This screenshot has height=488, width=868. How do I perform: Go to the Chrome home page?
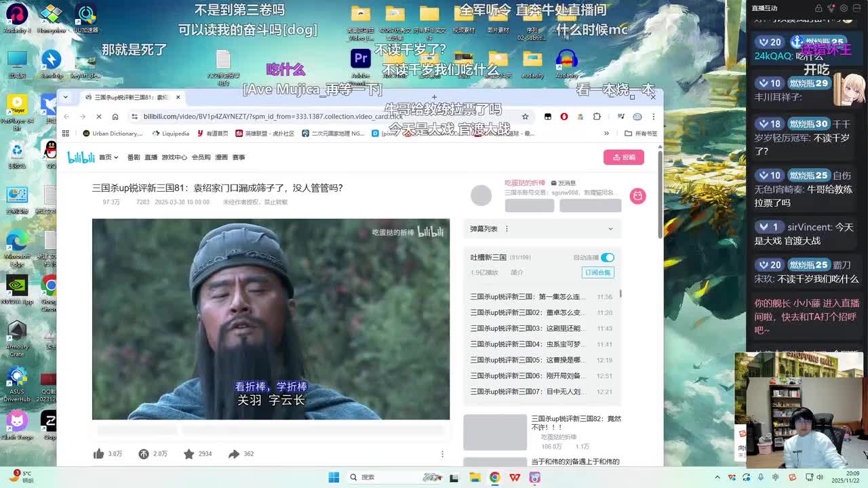click(x=115, y=117)
